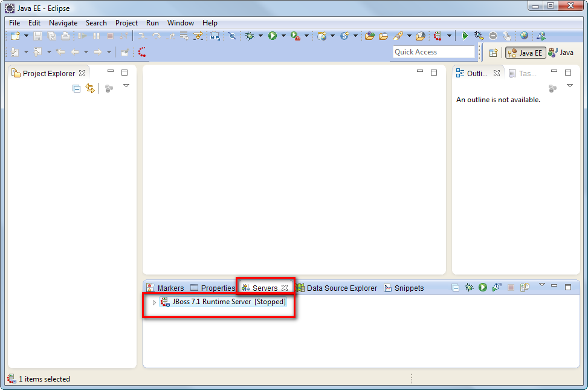Click the Last Edit Location icon

click(x=61, y=52)
